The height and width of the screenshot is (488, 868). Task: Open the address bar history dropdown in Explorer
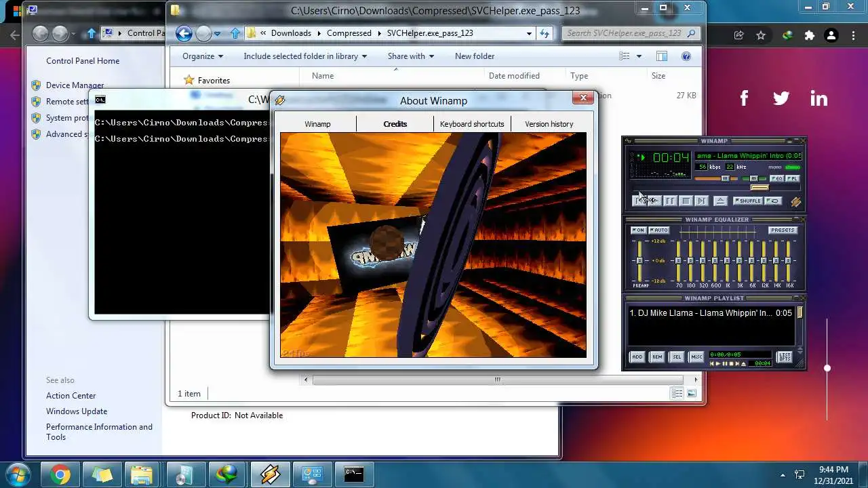[x=529, y=33]
